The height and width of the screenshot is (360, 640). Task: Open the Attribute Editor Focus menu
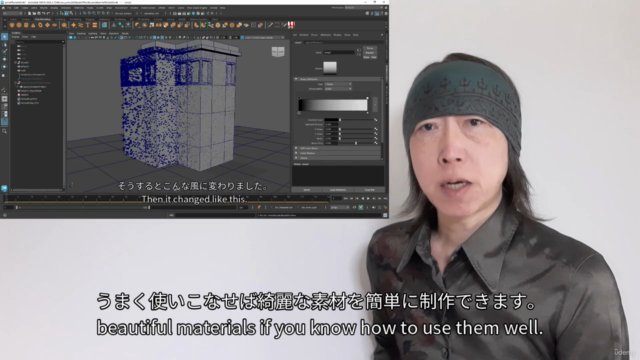coord(314,35)
